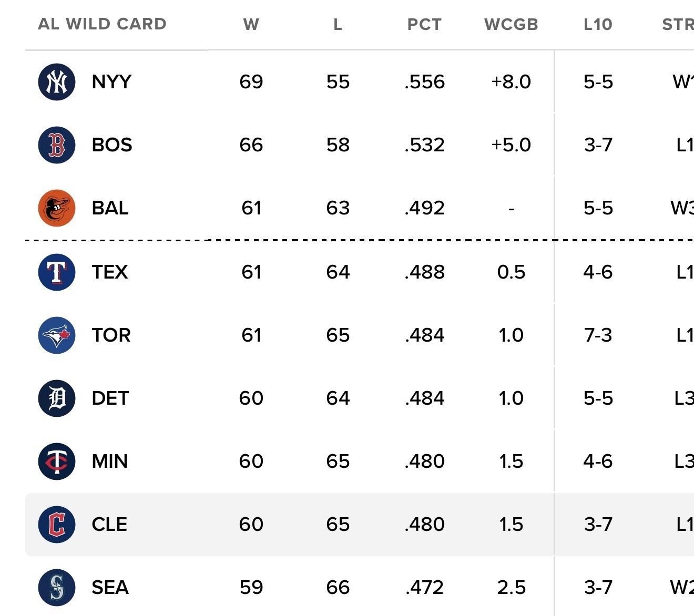Click the Baltimore Orioles logo
This screenshot has height=616, width=694.
57,208
